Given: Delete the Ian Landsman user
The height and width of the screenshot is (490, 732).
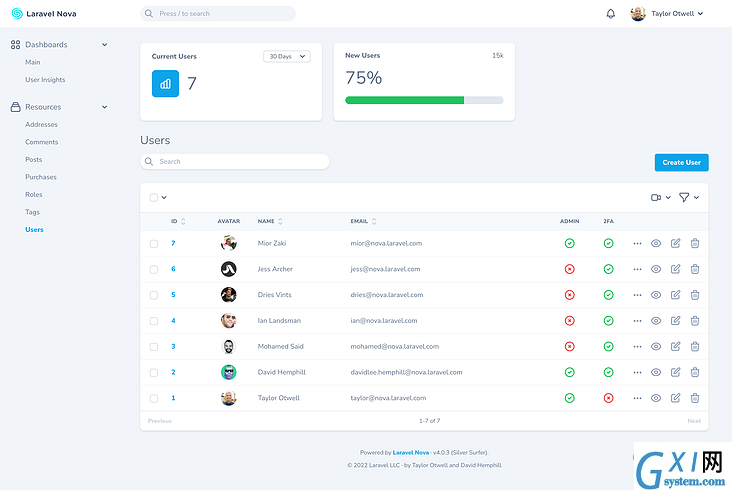Looking at the screenshot, I should click(x=695, y=321).
